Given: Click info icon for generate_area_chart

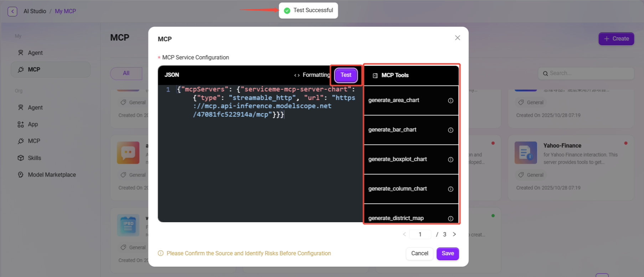Looking at the screenshot, I should tap(450, 101).
